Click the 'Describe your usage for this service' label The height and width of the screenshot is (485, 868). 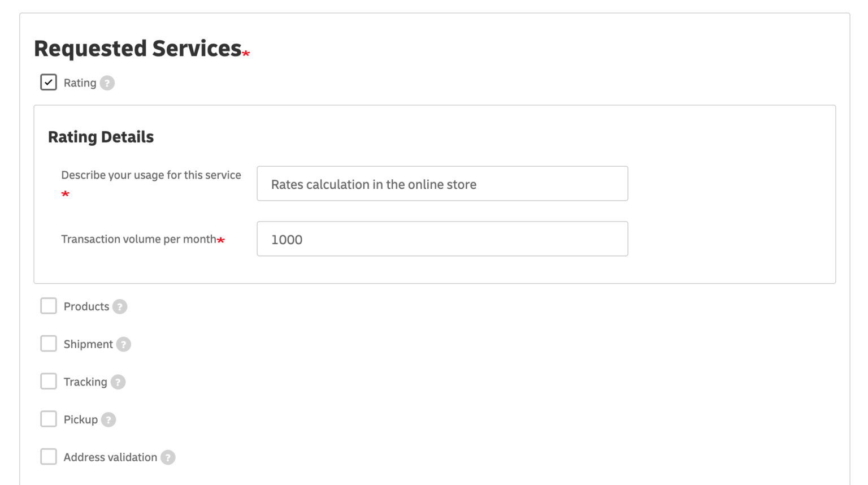(x=151, y=175)
